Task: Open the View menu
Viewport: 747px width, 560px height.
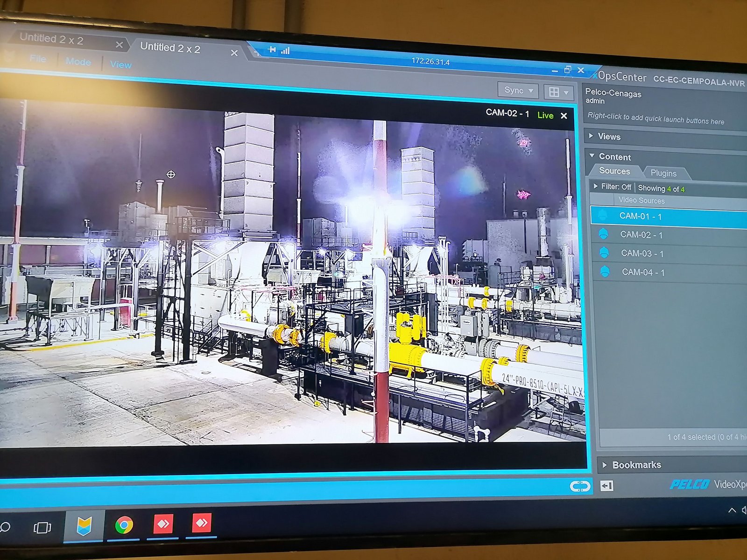Action: click(x=120, y=65)
